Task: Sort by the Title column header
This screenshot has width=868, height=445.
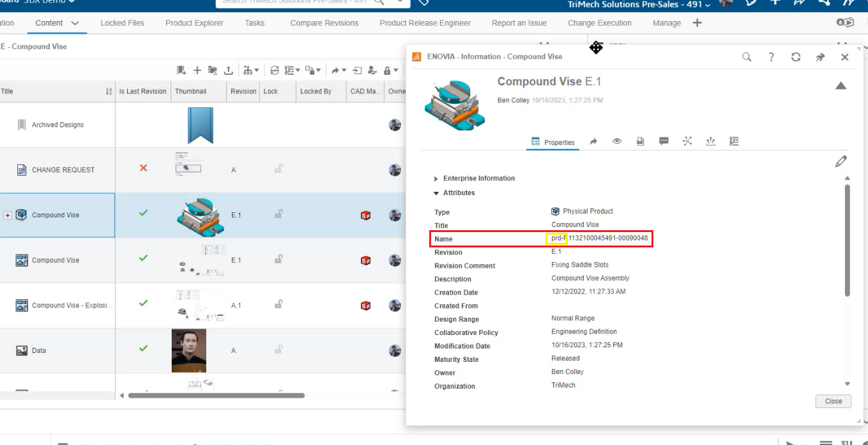Action: coord(57,91)
